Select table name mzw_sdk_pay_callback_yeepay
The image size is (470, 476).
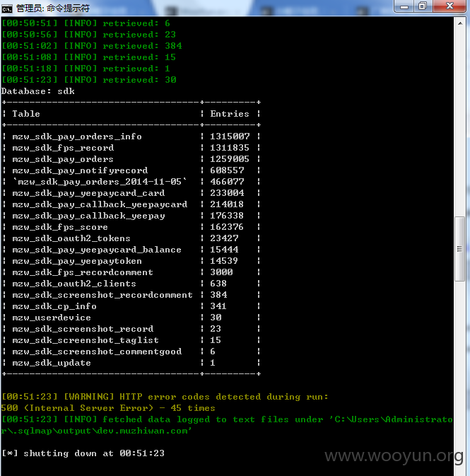pyautogui.click(x=88, y=216)
